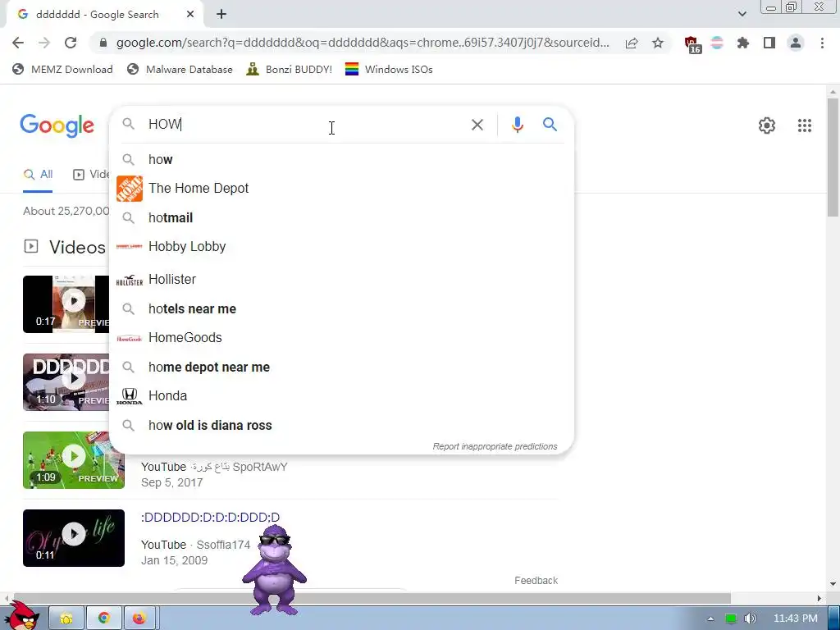
Task: Click the Chrome taskbar icon
Action: pos(104,619)
